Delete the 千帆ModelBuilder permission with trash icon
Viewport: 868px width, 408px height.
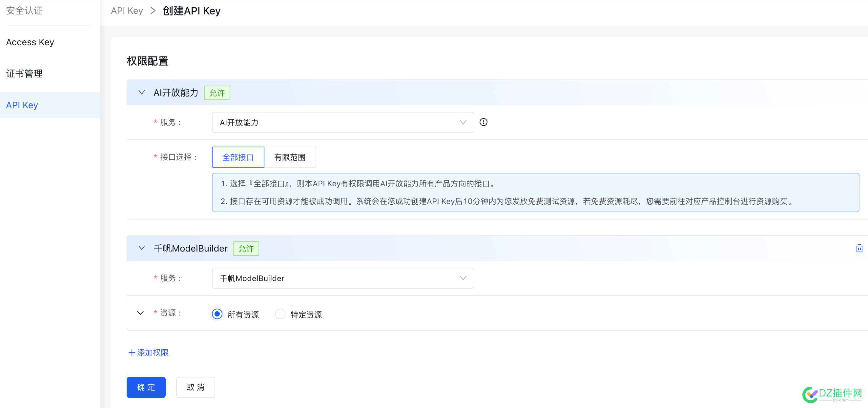859,248
